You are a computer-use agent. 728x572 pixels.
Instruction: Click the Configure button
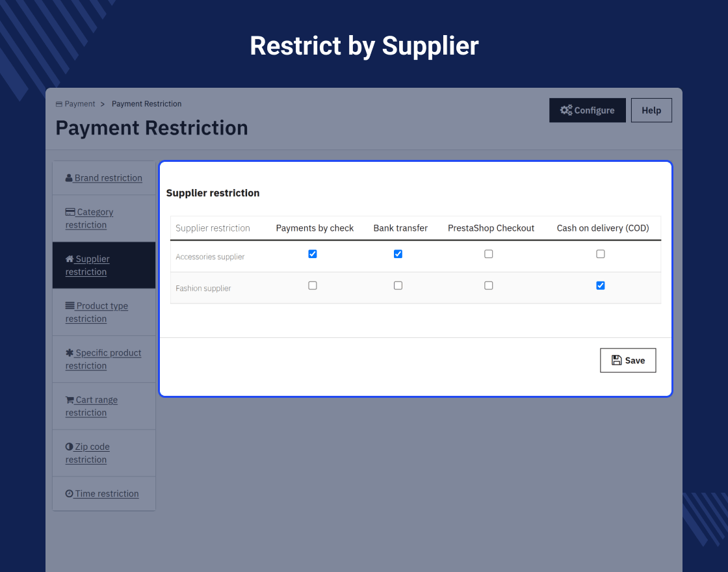coord(588,110)
